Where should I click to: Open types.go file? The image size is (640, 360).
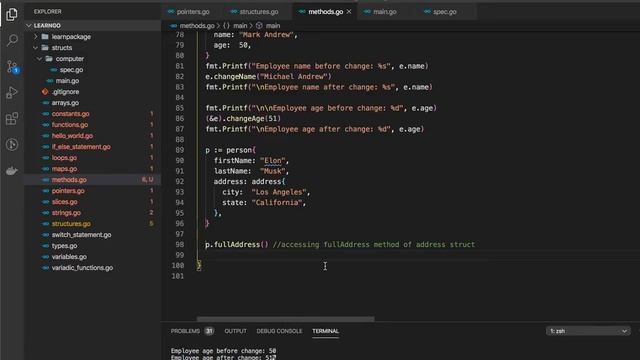(64, 246)
